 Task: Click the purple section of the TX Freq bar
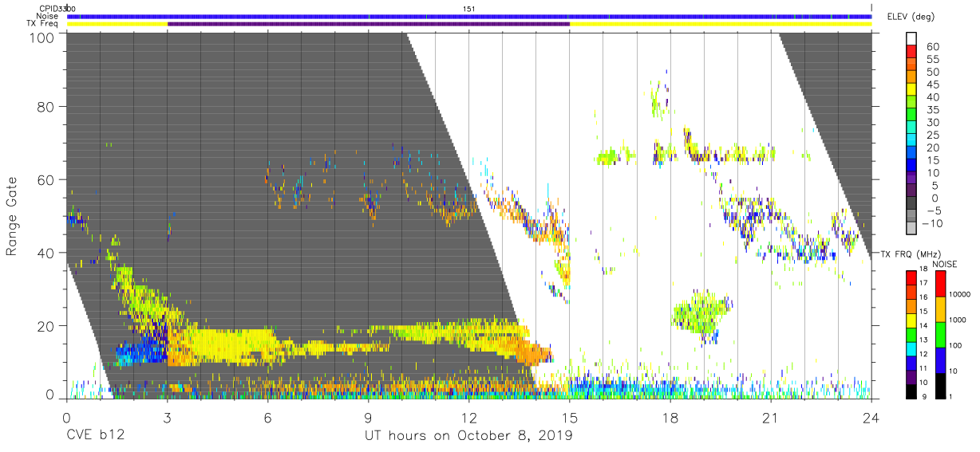pyautogui.click(x=369, y=24)
